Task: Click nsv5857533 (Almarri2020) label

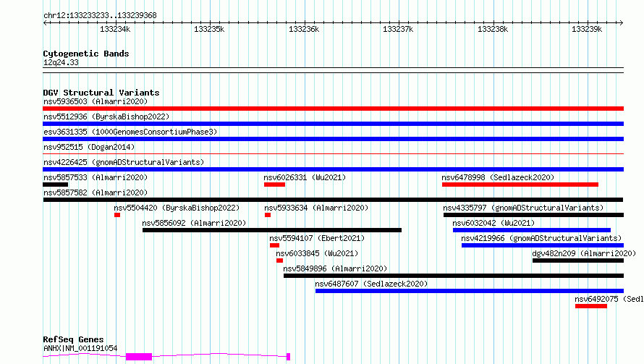Action: click(96, 177)
